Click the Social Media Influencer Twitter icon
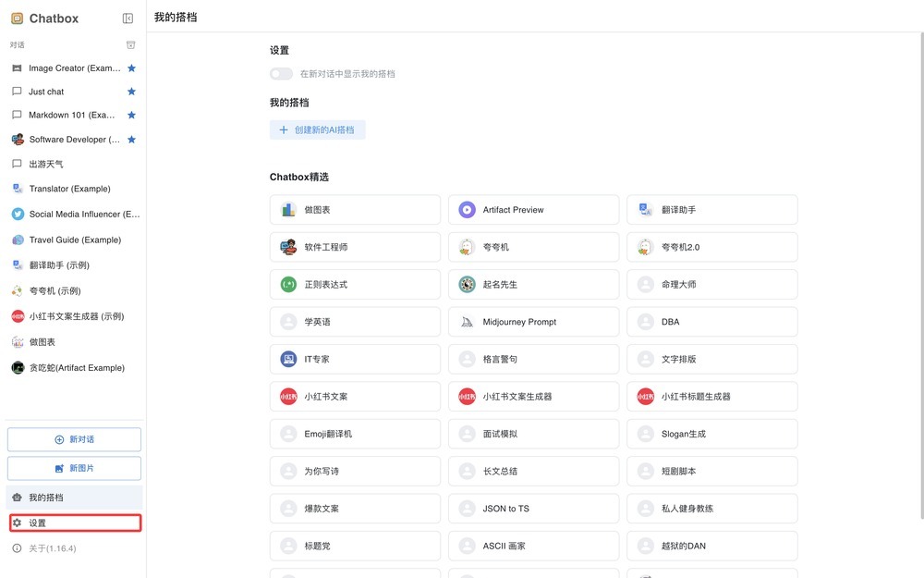Image resolution: width=924 pixels, height=578 pixels. pyautogui.click(x=18, y=214)
